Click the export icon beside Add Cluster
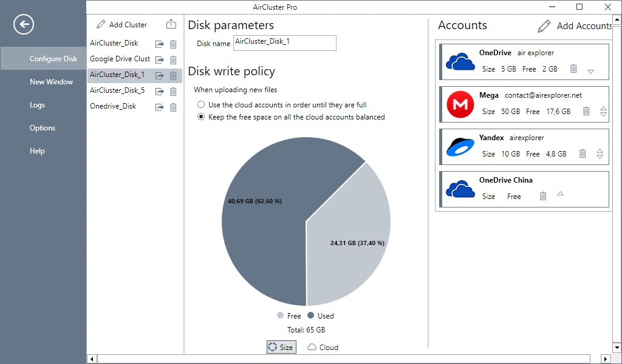 click(x=171, y=24)
